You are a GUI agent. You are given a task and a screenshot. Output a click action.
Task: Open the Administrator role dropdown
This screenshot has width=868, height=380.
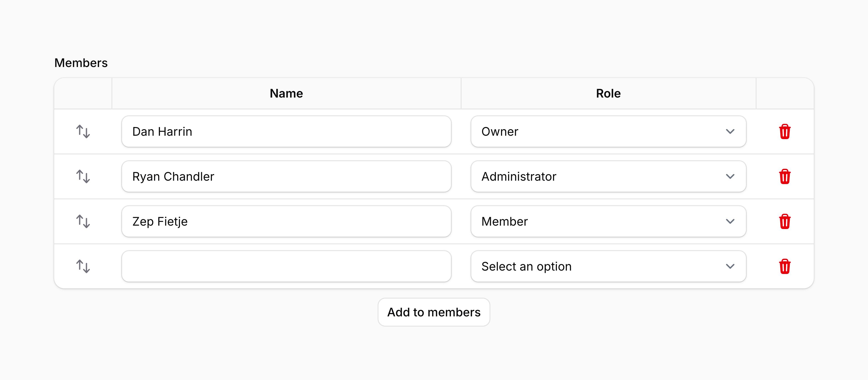click(608, 176)
